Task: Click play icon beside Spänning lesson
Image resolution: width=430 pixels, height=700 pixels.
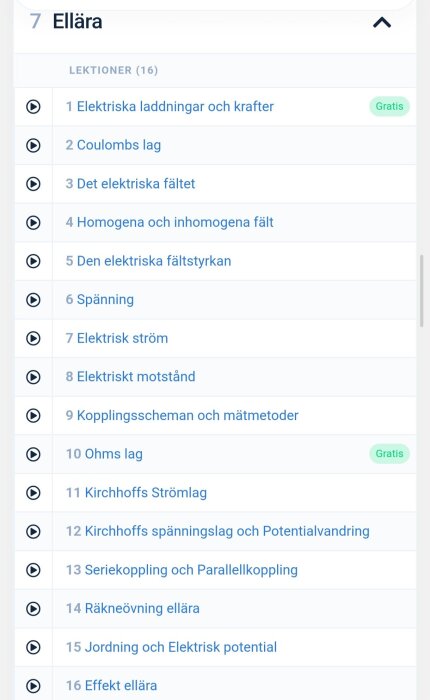Action: tap(33, 300)
